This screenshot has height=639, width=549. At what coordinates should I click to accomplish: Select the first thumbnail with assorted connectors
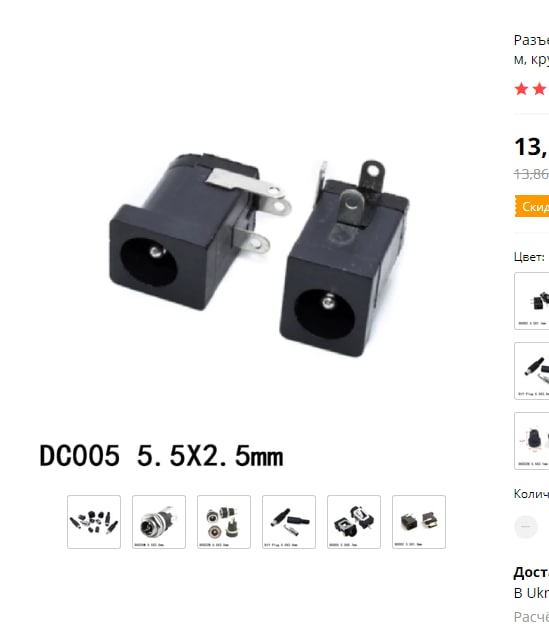(x=94, y=522)
